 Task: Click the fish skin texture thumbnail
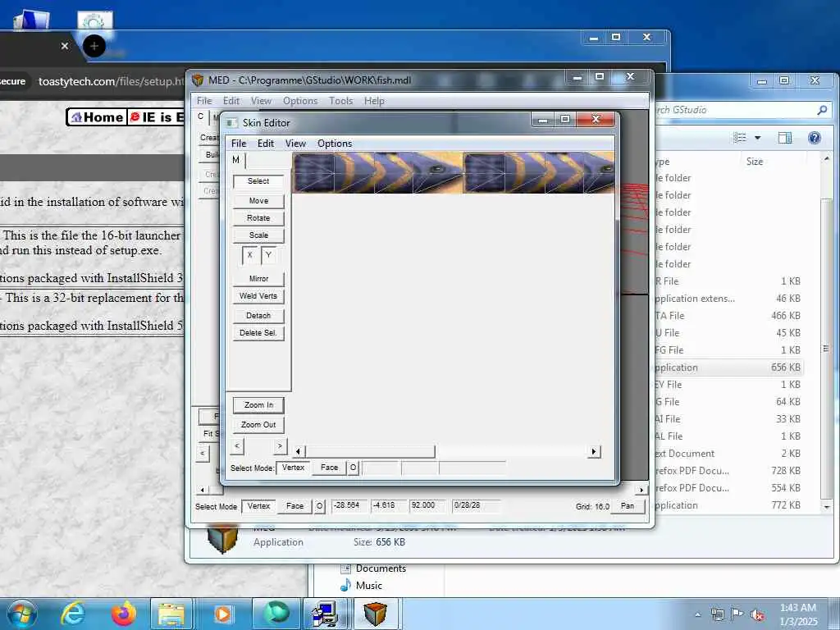[x=453, y=172]
